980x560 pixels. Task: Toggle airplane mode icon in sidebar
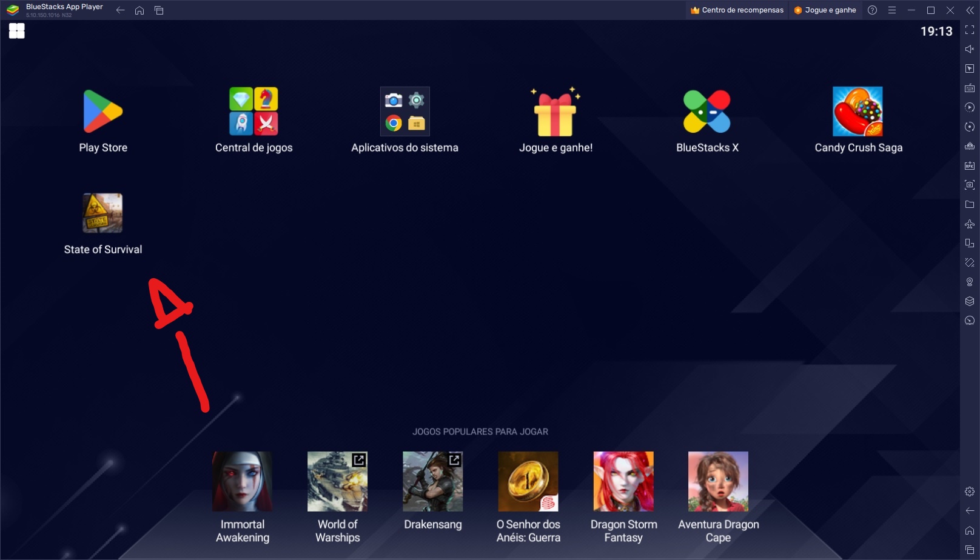point(970,224)
